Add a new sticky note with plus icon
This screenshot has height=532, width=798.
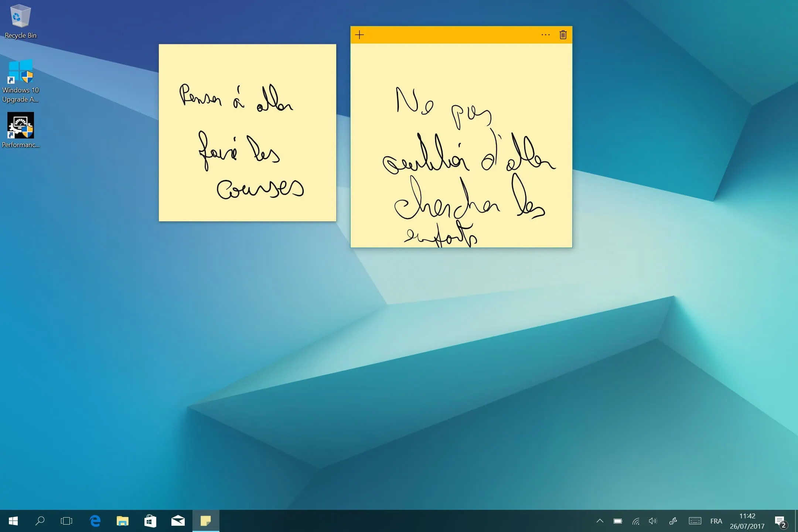359,35
